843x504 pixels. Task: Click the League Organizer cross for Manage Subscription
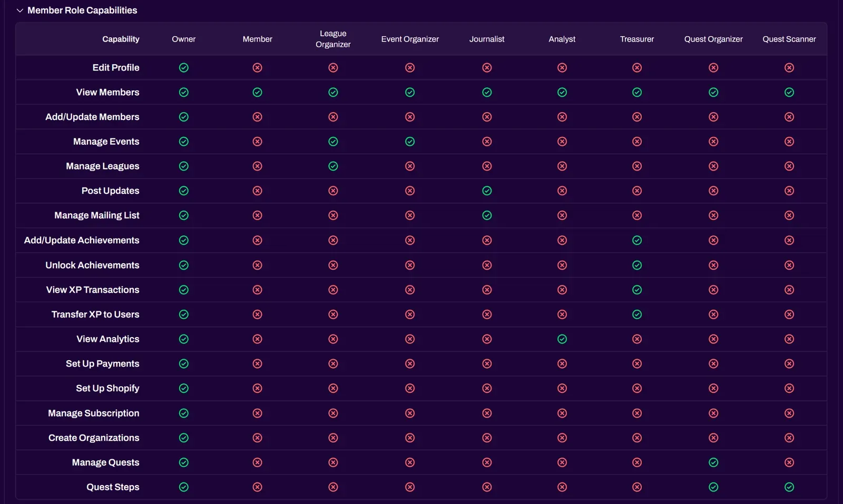(333, 413)
